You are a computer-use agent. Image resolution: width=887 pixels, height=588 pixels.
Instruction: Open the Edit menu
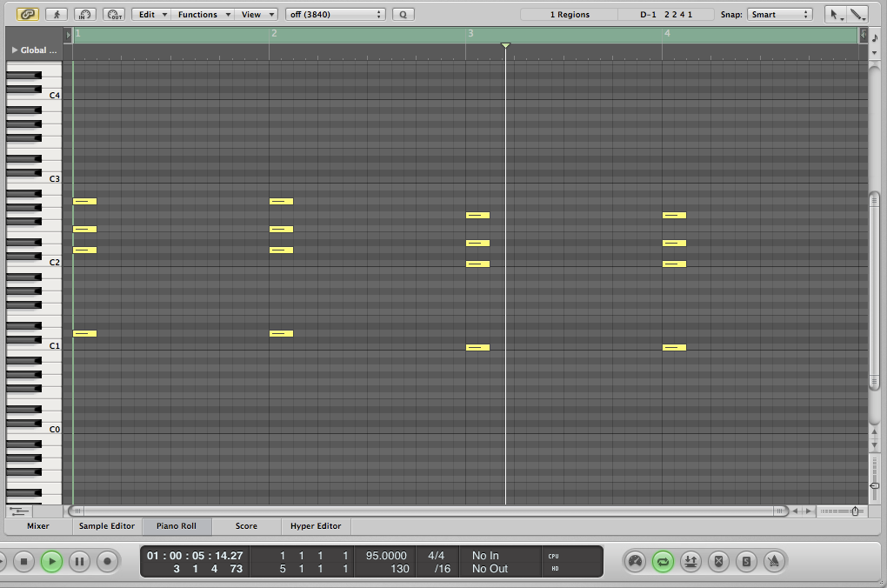(x=151, y=14)
